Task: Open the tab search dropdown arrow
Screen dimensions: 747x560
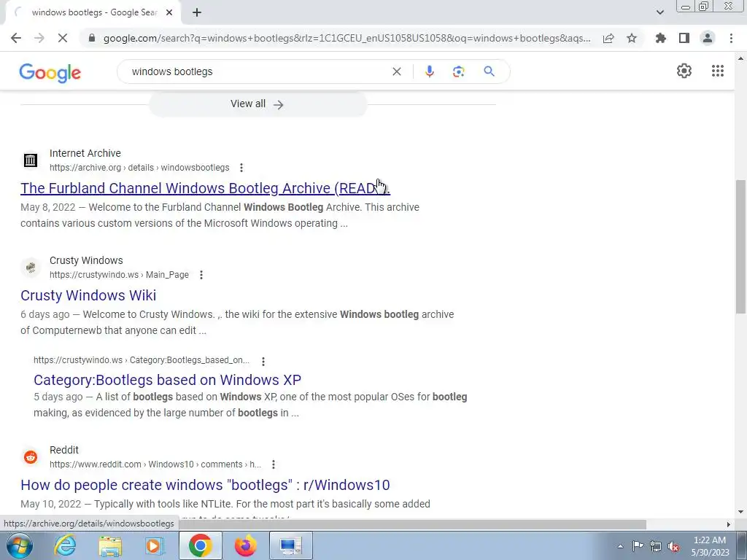Action: [659, 12]
